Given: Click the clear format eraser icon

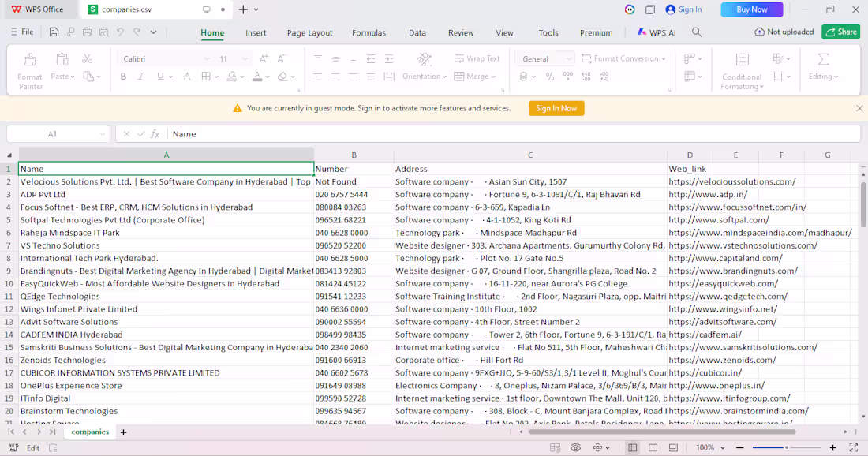Looking at the screenshot, I should pyautogui.click(x=282, y=77).
